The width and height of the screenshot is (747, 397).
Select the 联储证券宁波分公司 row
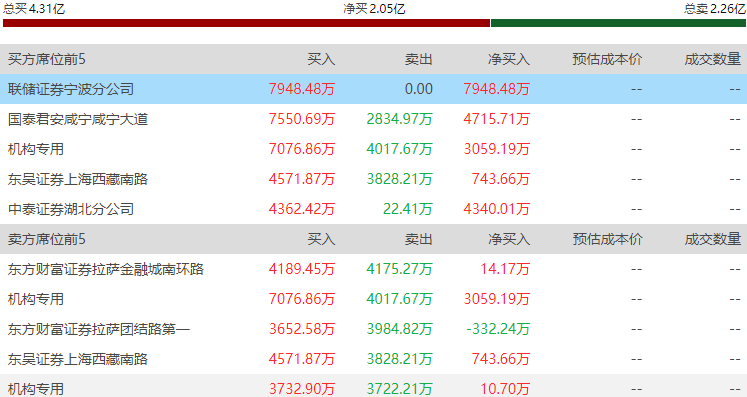pos(374,89)
